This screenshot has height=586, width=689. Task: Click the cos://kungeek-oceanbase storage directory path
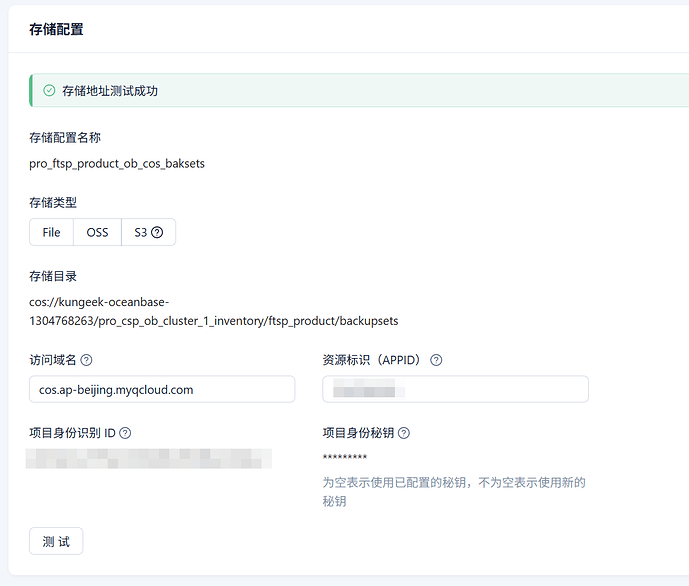click(214, 311)
